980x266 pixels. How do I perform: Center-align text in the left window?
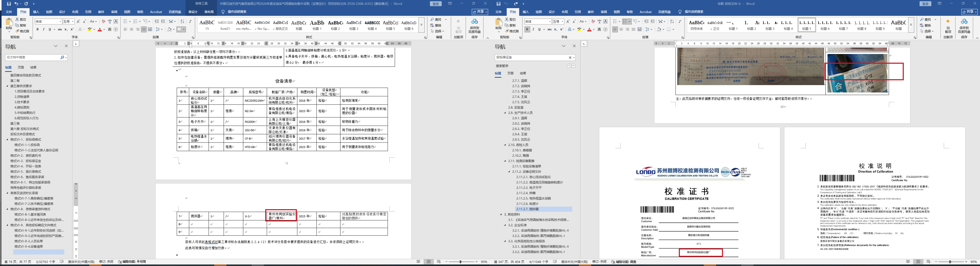[132, 29]
